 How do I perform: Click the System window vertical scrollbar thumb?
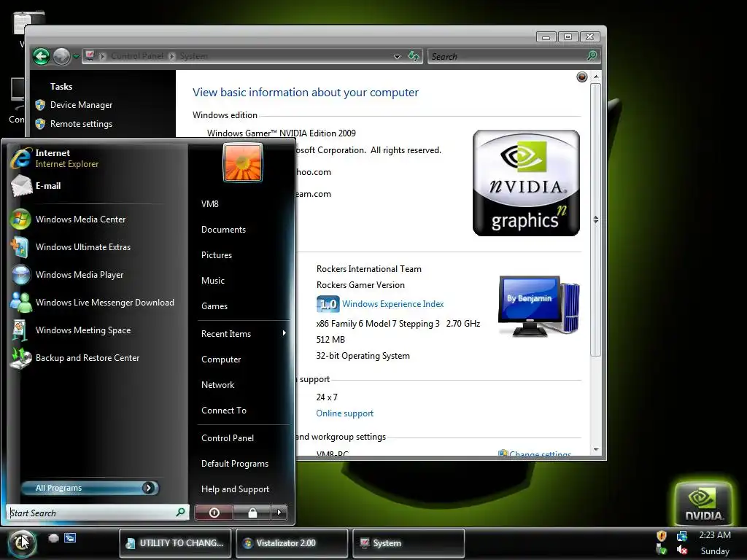coord(595,219)
